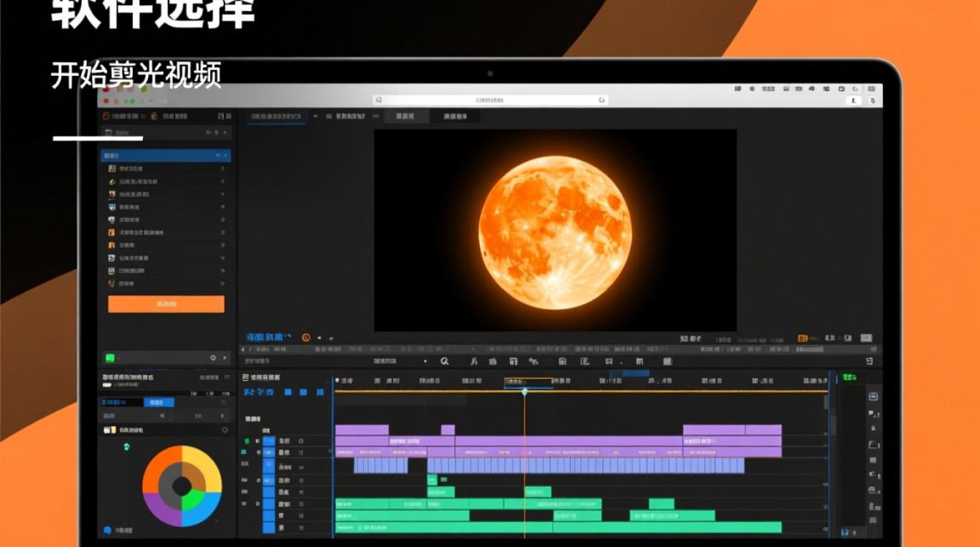Click the green leaf icon in the sidebar list
This screenshot has width=980, height=547.
[112, 182]
